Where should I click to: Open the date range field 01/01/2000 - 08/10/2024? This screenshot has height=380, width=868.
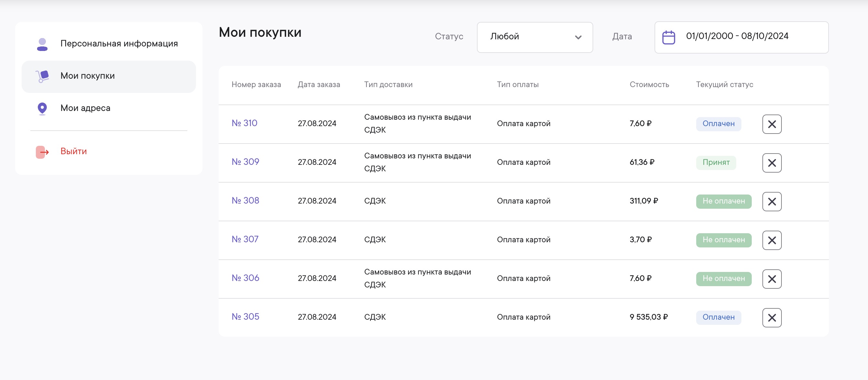(x=741, y=37)
